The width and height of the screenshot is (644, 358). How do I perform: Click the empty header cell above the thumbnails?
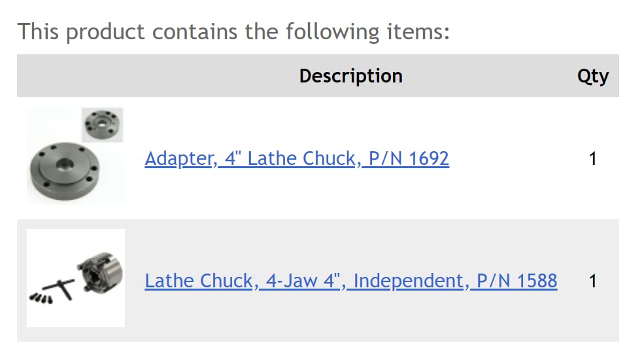point(75,76)
